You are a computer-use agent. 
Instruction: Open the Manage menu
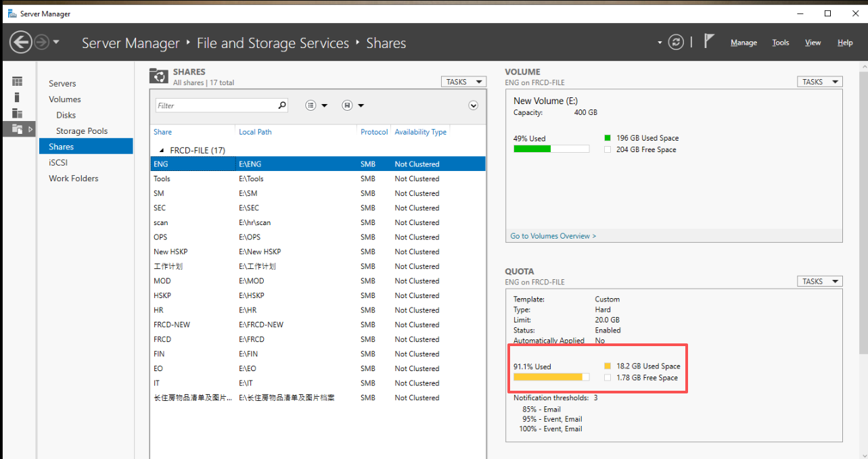click(x=744, y=43)
